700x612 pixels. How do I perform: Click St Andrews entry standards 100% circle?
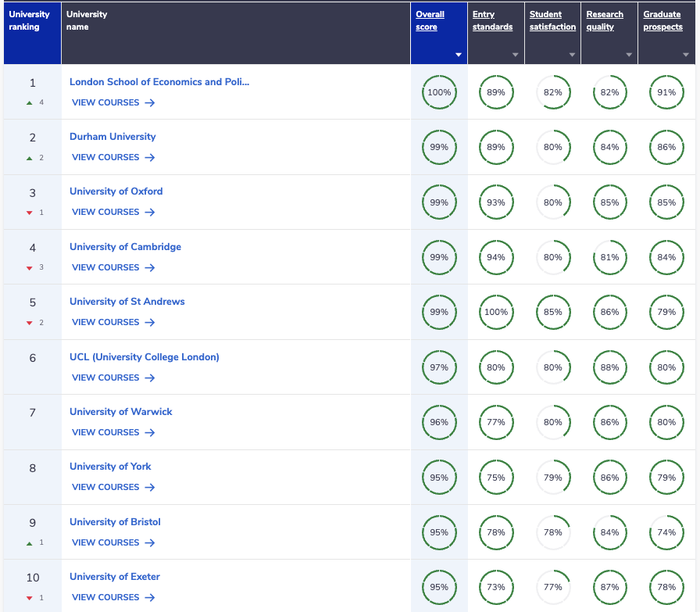tap(496, 313)
